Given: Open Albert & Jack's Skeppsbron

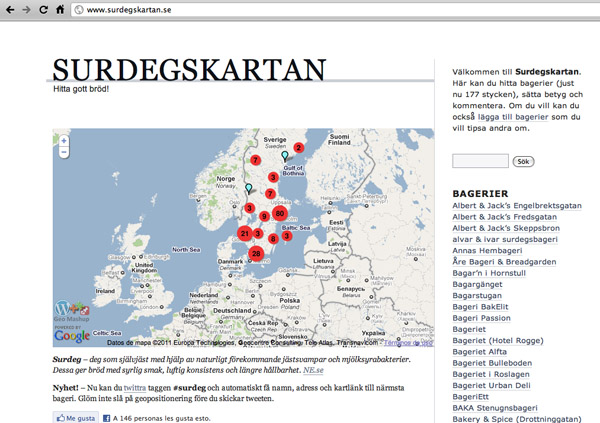Looking at the screenshot, I should 506,228.
